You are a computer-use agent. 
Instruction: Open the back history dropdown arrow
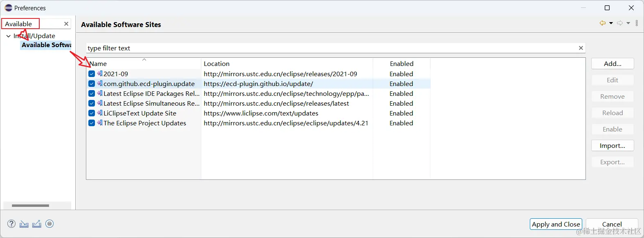click(611, 23)
